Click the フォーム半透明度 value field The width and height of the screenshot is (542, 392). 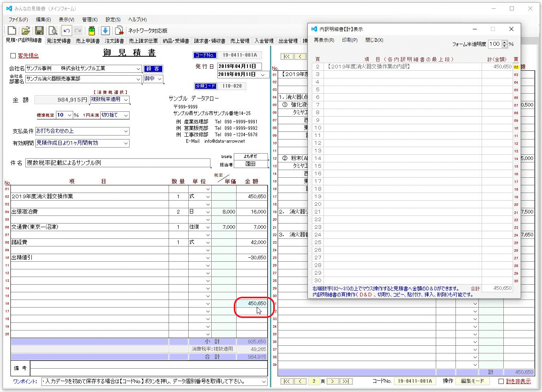click(x=495, y=44)
